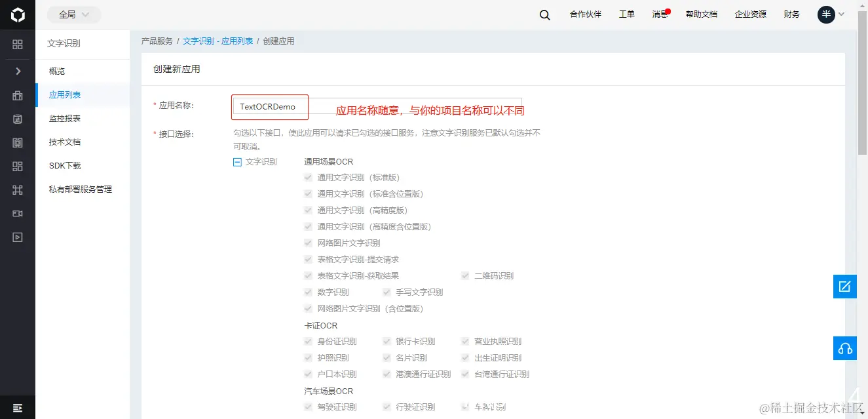Click the video player icon in the left sidebar

(x=17, y=237)
